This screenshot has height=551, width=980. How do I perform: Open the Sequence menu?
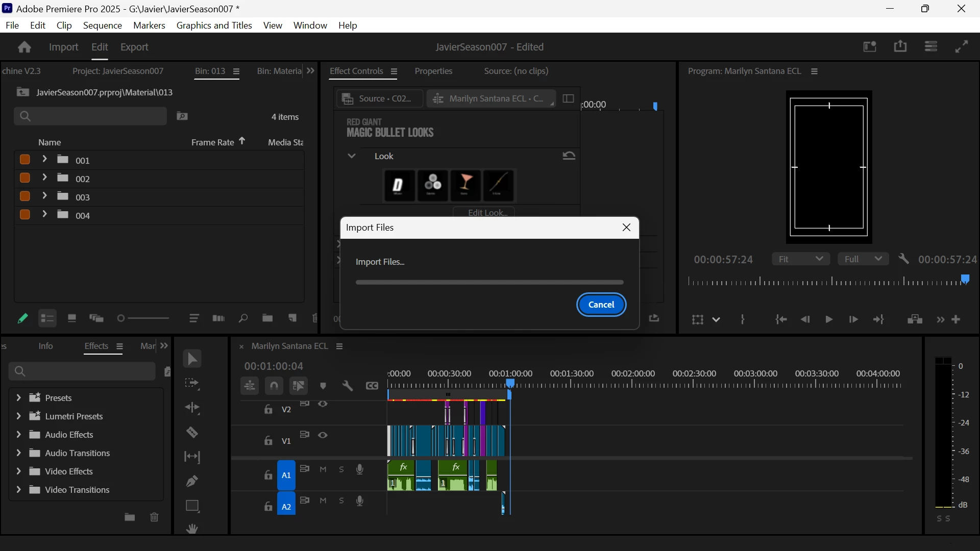(102, 26)
